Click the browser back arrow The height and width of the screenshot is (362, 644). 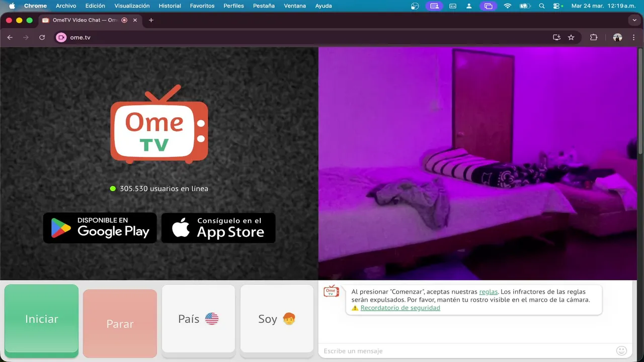(x=10, y=37)
